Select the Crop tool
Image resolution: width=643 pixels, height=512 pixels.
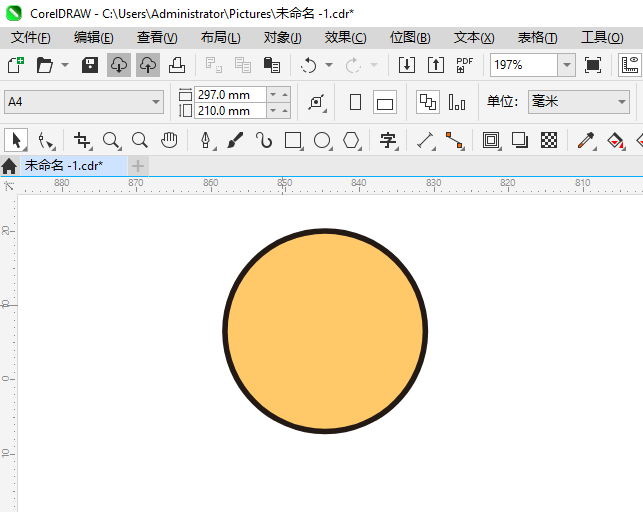(82, 140)
